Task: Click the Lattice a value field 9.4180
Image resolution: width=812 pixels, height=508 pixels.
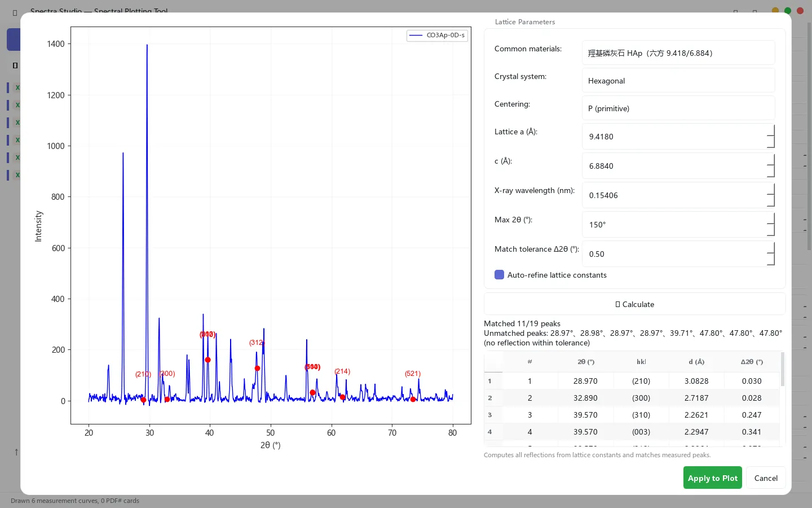Action: coord(674,137)
